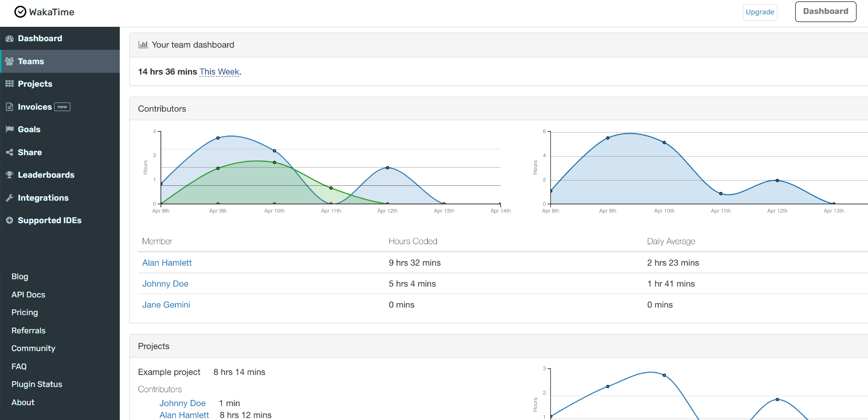Click the Supported IDEs plus icon
This screenshot has height=420, width=868.
point(10,220)
